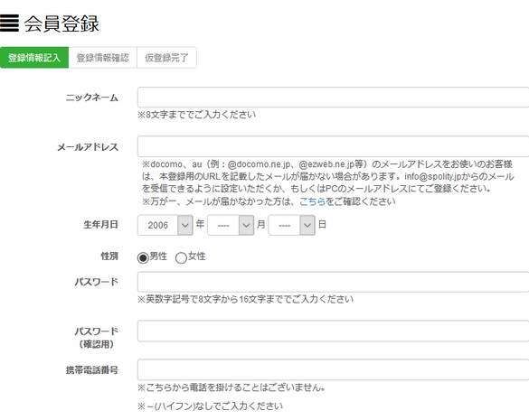The width and height of the screenshot is (529, 420).
Task: Click the 性別 field label
Action: click(x=109, y=257)
